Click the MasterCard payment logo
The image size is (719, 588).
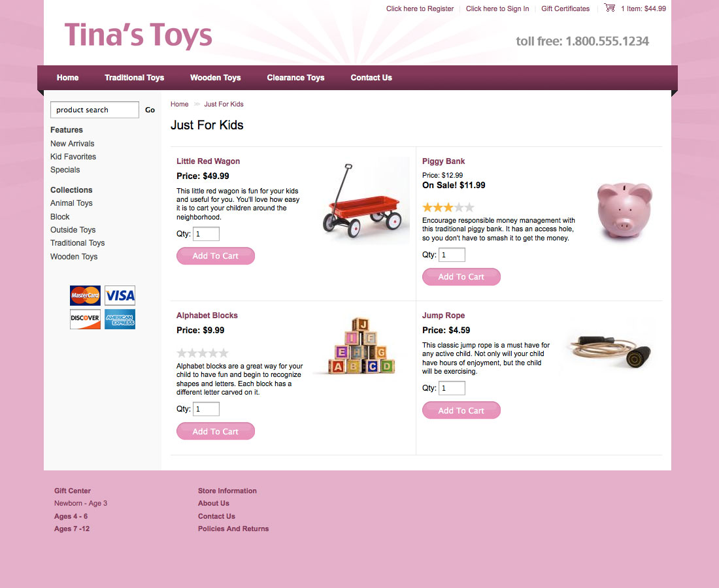tap(85, 295)
